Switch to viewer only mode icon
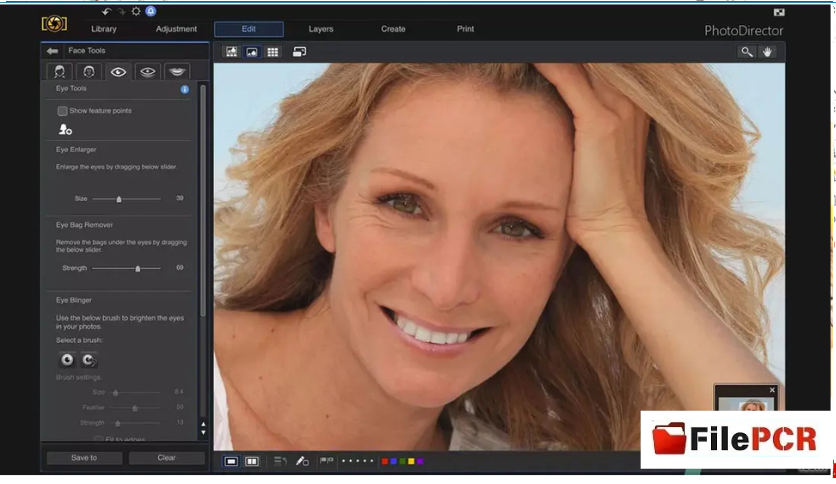Screen dimensions: 836x484 [x=252, y=52]
